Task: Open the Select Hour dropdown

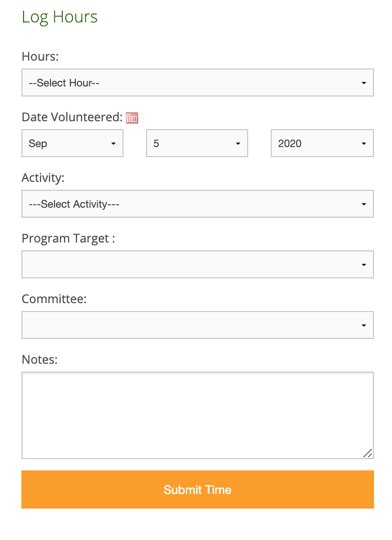Action: click(197, 83)
